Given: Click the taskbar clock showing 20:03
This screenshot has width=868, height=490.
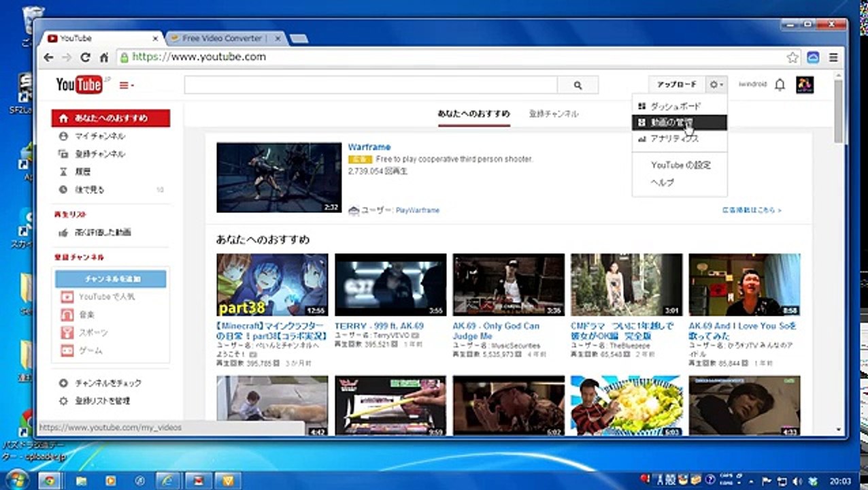Looking at the screenshot, I should click(x=841, y=481).
